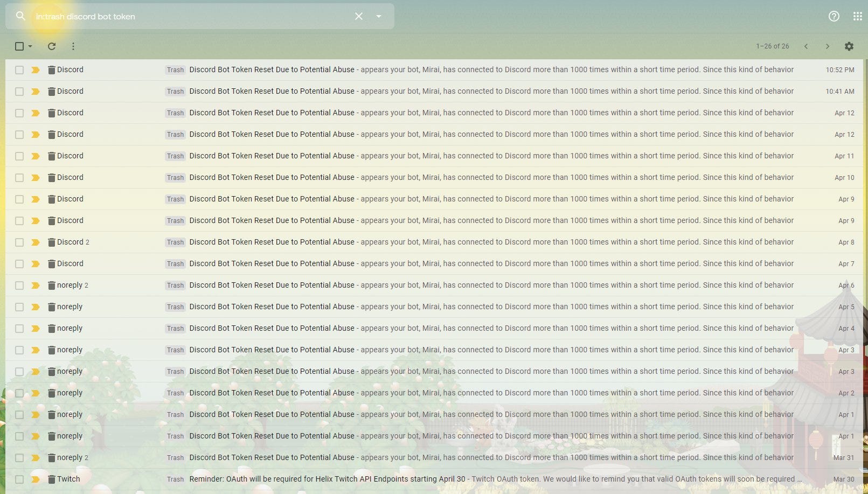The height and width of the screenshot is (494, 868).
Task: Refresh the search results list
Action: point(52,46)
